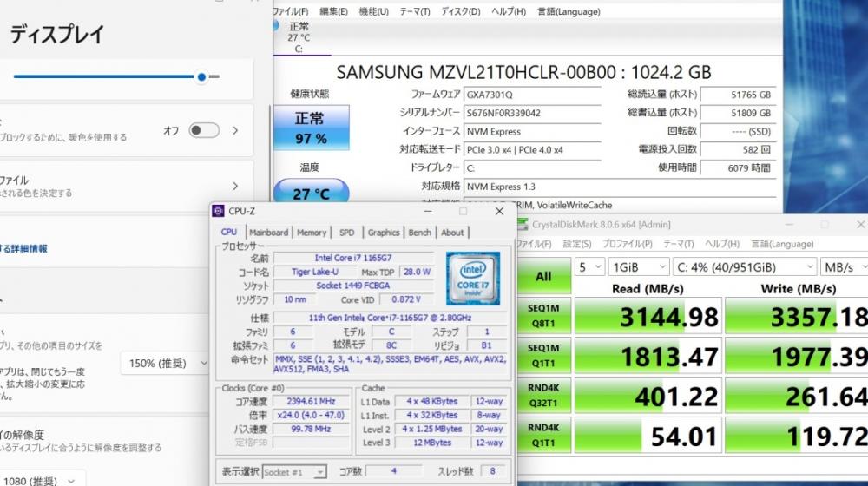Open CrystalDiskInfo テーマ(T) menu
This screenshot has height=486, width=868.
(x=415, y=11)
